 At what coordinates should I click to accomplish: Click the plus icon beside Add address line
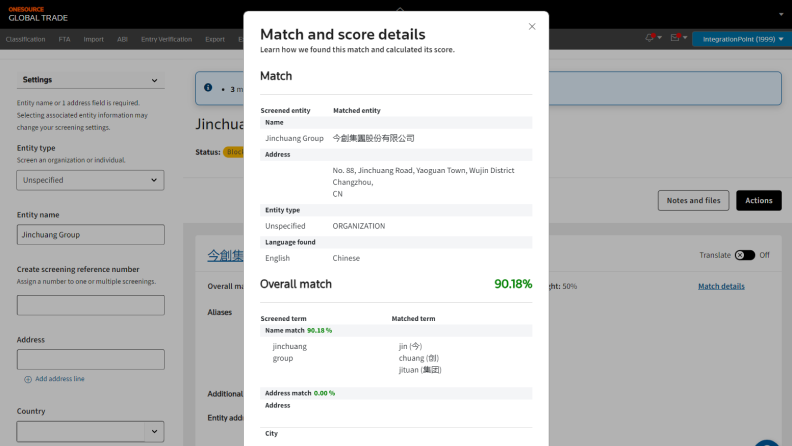click(28, 379)
